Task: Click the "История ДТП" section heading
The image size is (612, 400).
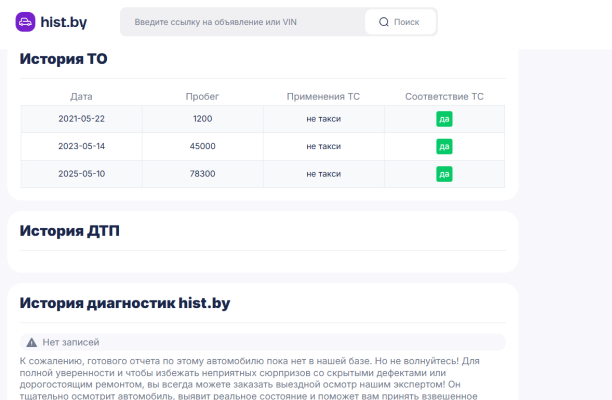Action: (69, 231)
